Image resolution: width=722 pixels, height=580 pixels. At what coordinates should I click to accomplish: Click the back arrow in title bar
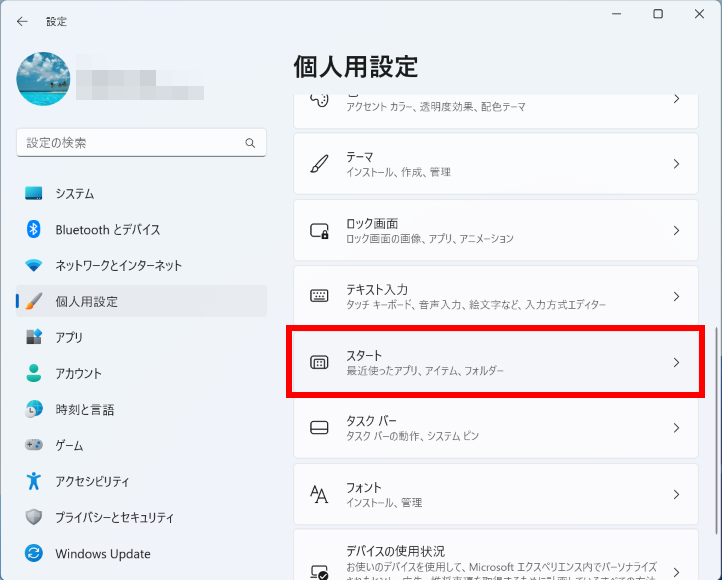tap(22, 21)
